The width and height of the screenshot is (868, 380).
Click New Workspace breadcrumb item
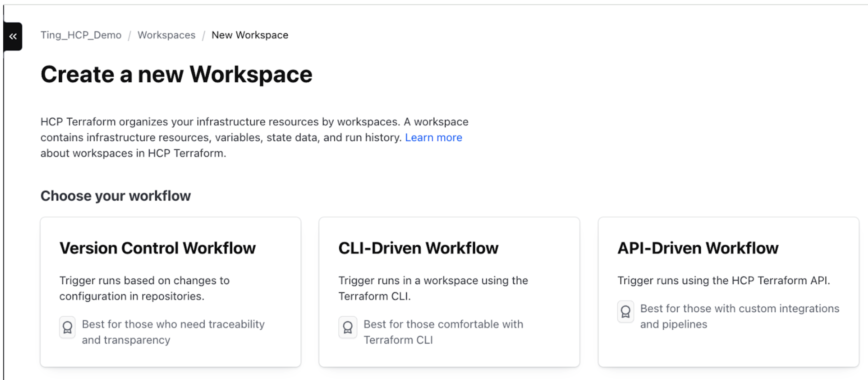[250, 35]
